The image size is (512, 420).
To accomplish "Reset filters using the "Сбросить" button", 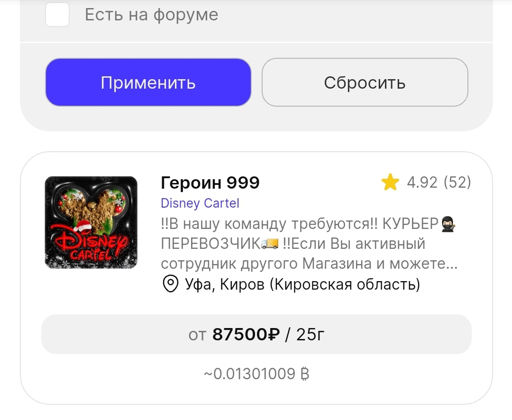I will [x=365, y=82].
